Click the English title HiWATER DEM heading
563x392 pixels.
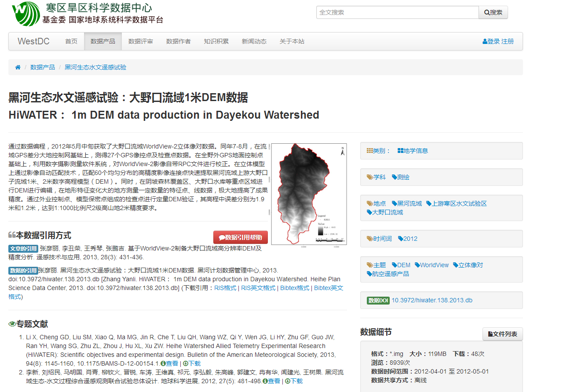164,115
